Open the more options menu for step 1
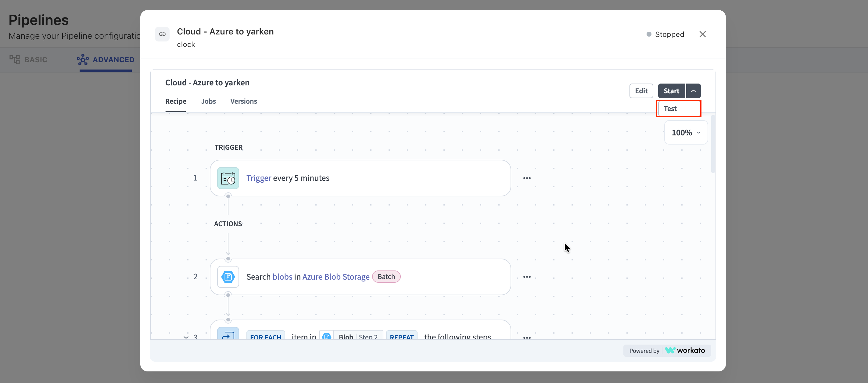868x383 pixels. (527, 178)
